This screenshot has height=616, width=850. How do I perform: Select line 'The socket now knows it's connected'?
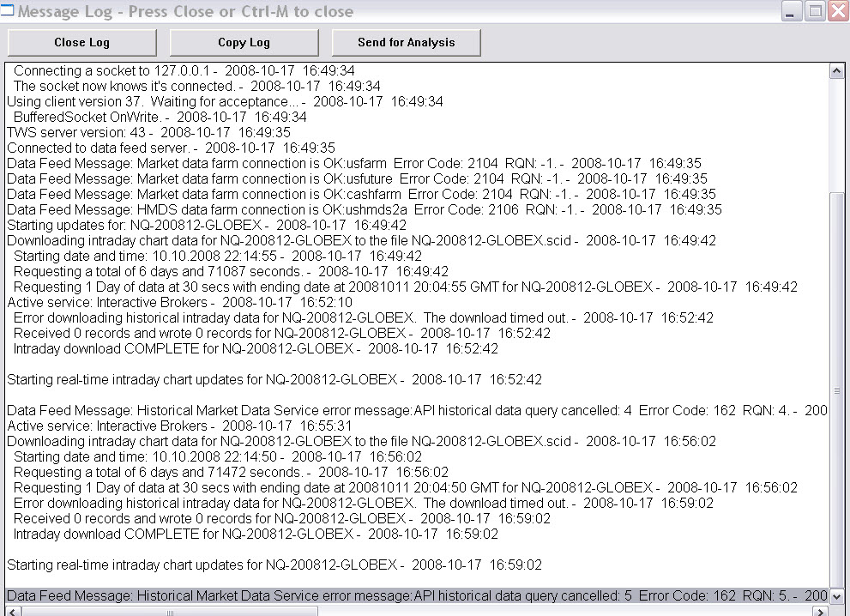[x=196, y=86]
